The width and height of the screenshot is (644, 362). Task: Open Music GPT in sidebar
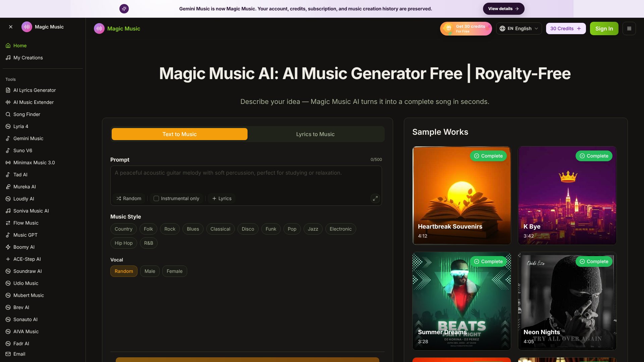pyautogui.click(x=43, y=235)
